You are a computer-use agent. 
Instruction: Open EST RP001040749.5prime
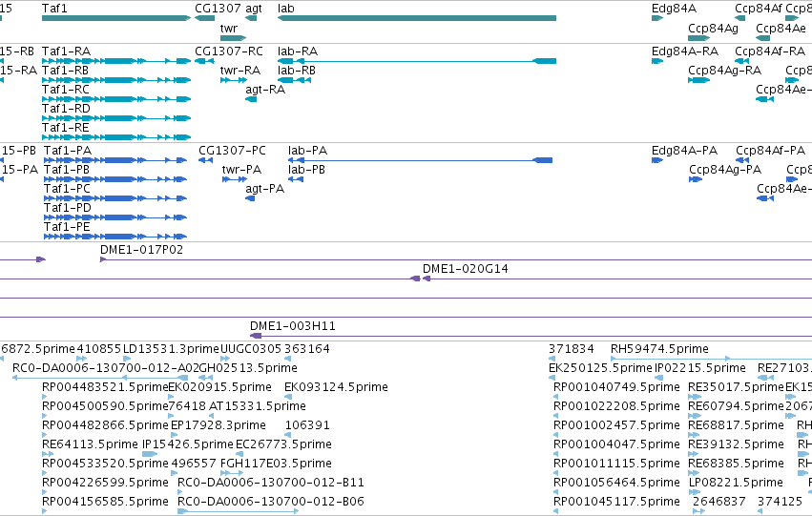coord(616,387)
